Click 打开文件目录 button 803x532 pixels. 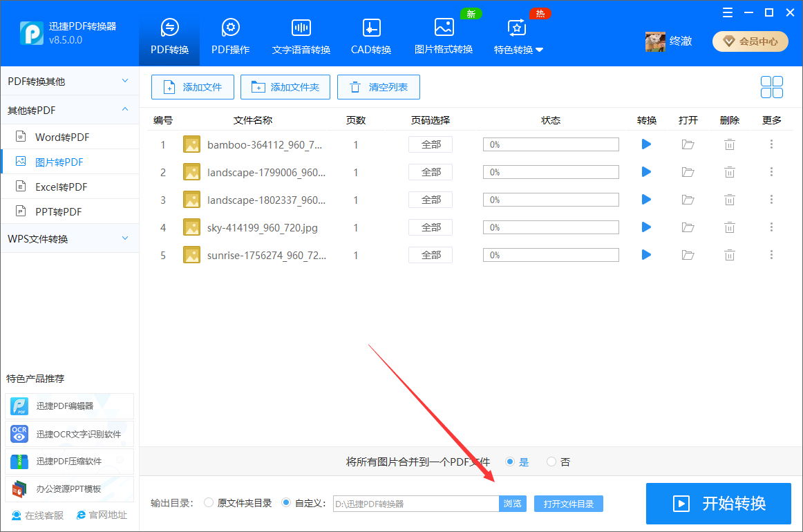pos(569,504)
